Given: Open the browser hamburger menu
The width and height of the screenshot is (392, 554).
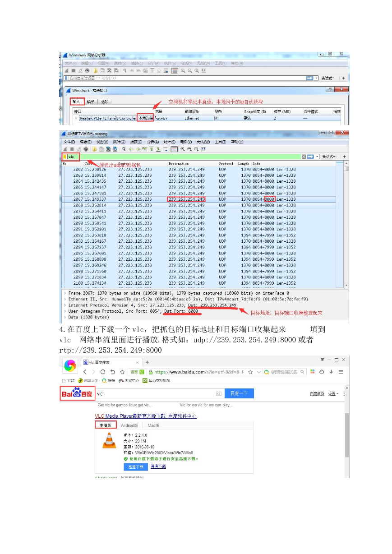Looking at the screenshot, I should click(341, 372).
